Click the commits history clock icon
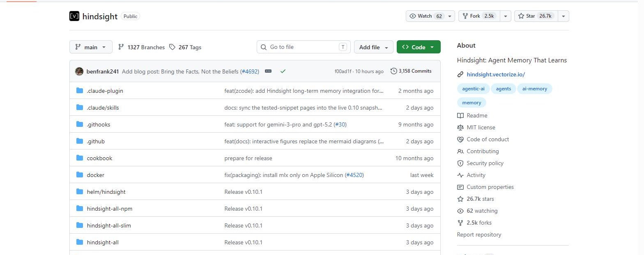The height and width of the screenshot is (255, 644). click(x=393, y=71)
